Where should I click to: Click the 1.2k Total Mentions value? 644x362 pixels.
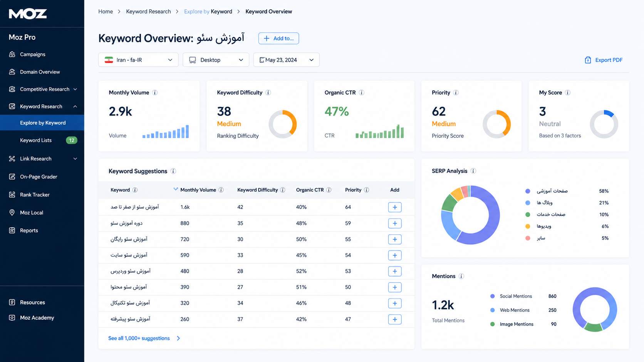tap(443, 305)
